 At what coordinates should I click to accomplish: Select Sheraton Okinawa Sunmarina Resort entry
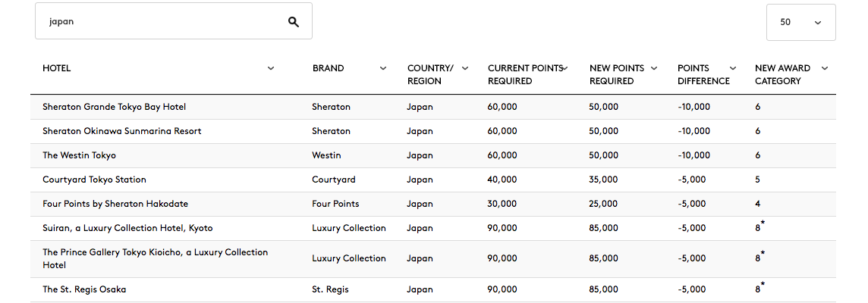click(122, 131)
